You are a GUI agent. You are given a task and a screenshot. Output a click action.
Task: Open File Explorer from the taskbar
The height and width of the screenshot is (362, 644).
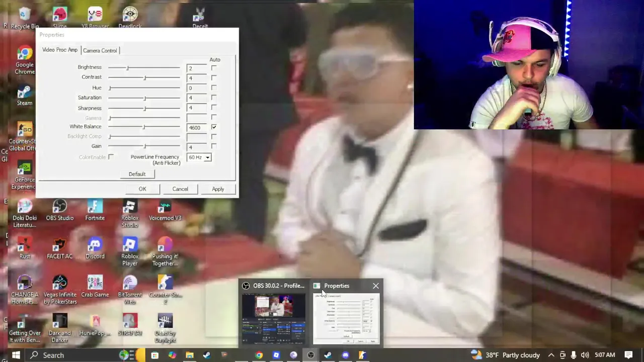(x=189, y=355)
